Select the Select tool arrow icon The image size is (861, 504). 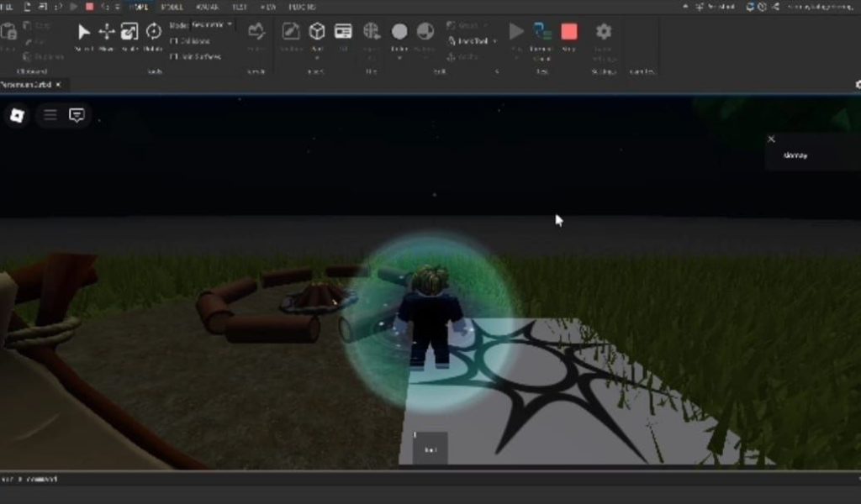point(83,32)
